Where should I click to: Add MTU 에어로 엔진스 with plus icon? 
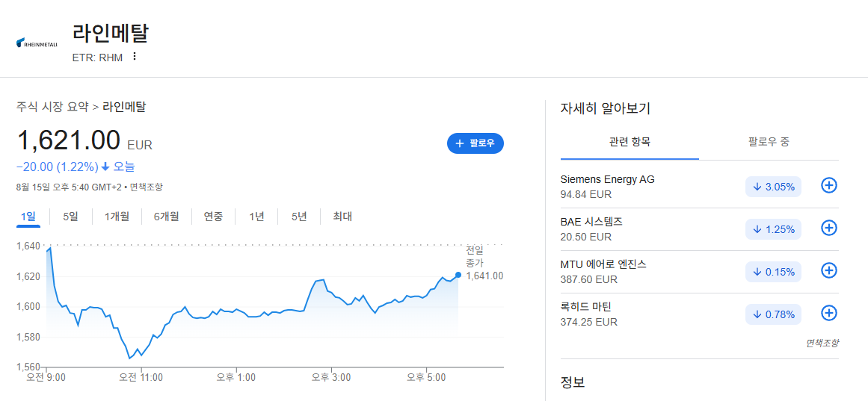(828, 270)
